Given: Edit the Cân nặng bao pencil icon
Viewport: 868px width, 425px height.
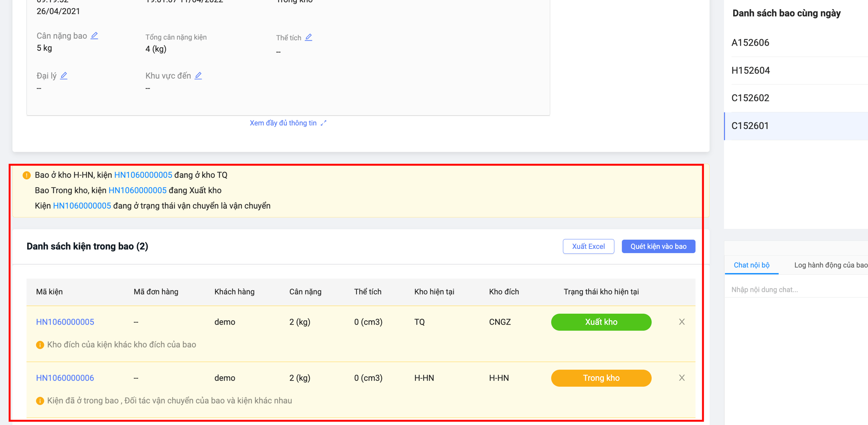Looking at the screenshot, I should pos(95,36).
